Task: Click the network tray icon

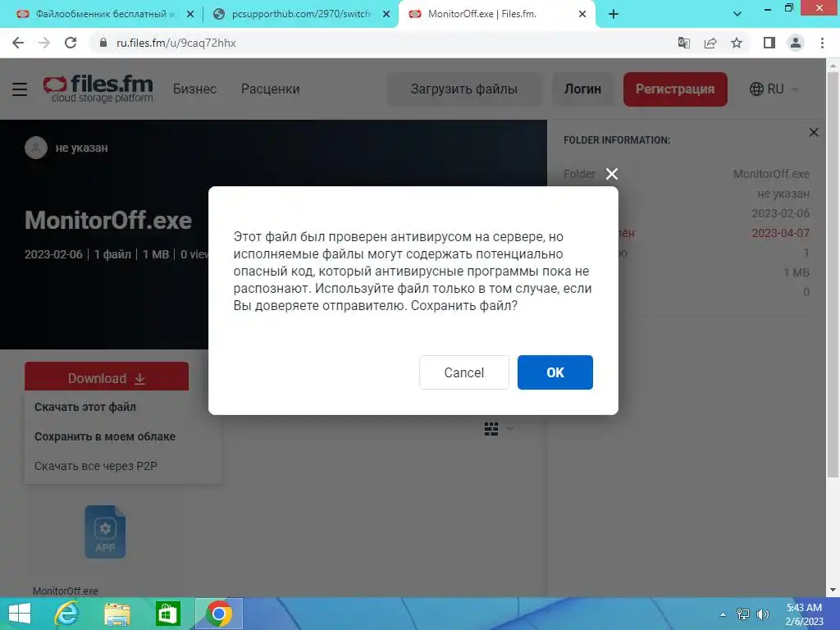Action: pos(743,614)
